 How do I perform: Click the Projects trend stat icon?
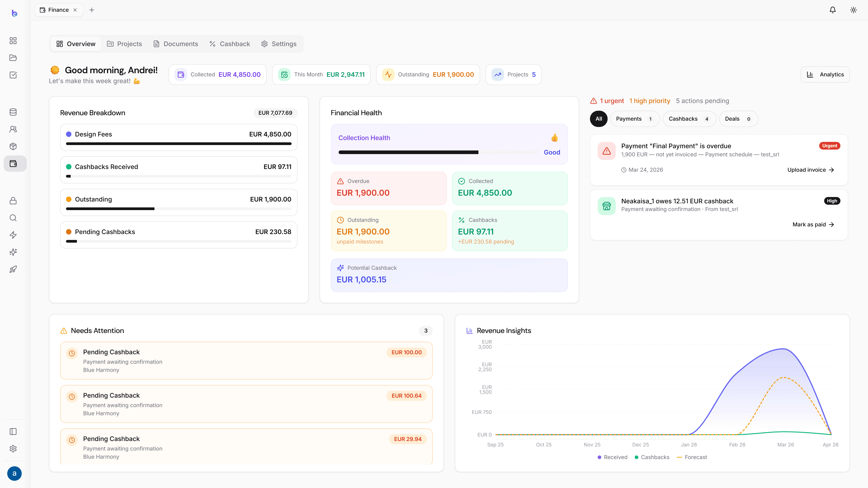coord(498,74)
